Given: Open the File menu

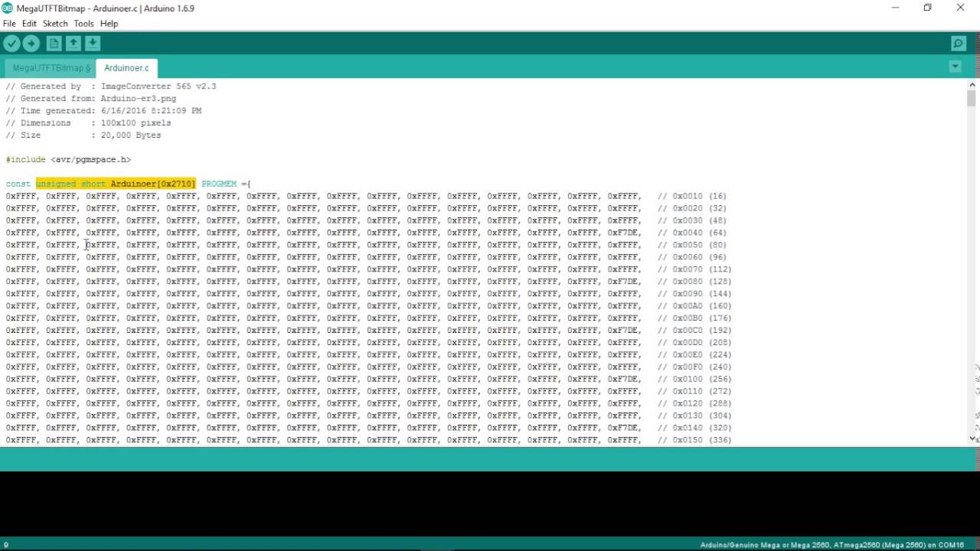Looking at the screenshot, I should (x=9, y=24).
